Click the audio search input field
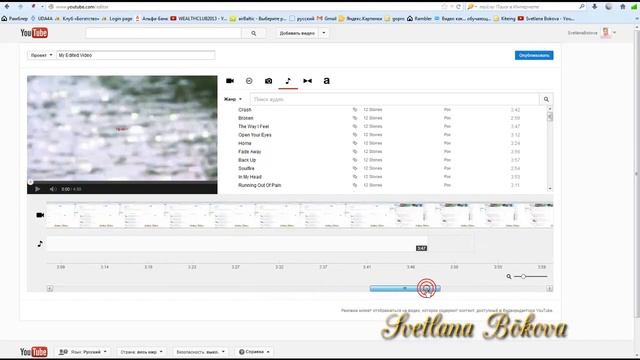The width and height of the screenshot is (640, 360). click(x=395, y=99)
